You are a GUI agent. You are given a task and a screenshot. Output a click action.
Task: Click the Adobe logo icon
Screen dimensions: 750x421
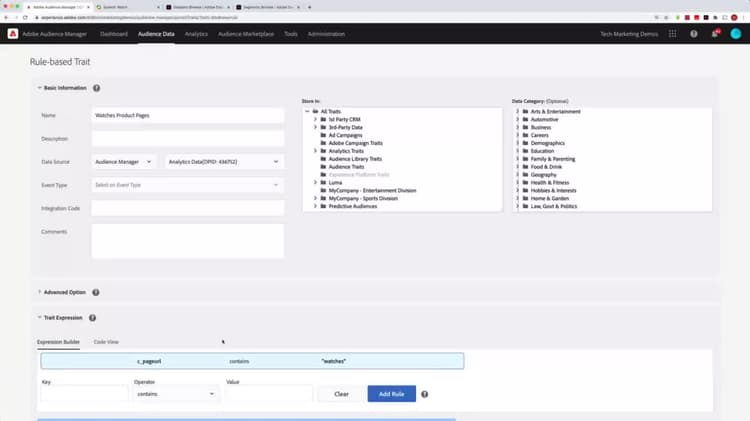coord(13,33)
